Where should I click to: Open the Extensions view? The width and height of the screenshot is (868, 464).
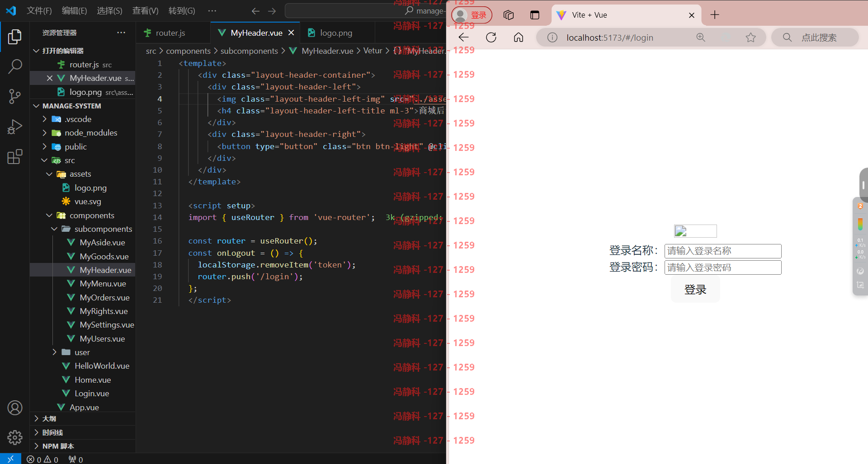coord(14,157)
